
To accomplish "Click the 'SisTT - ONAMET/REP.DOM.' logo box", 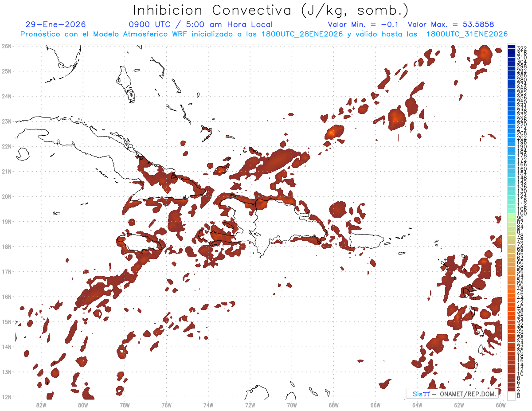I will (x=452, y=394).
